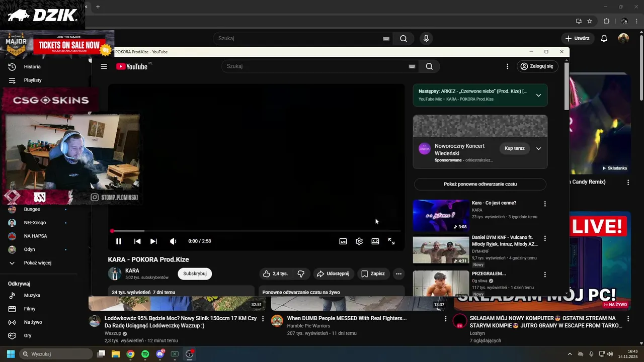The image size is (644, 362).
Task: Open the notifications bell in background YouTube
Action: (604, 38)
